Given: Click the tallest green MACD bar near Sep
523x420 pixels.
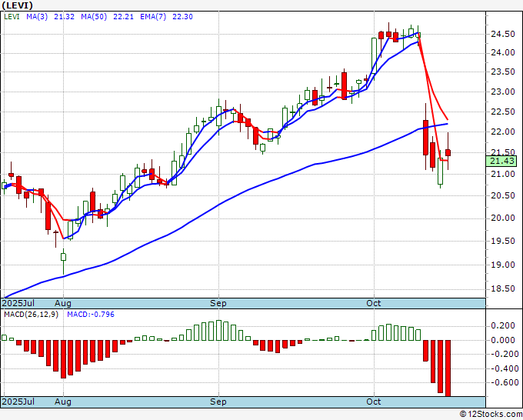Looking at the screenshot, I should click(218, 330).
